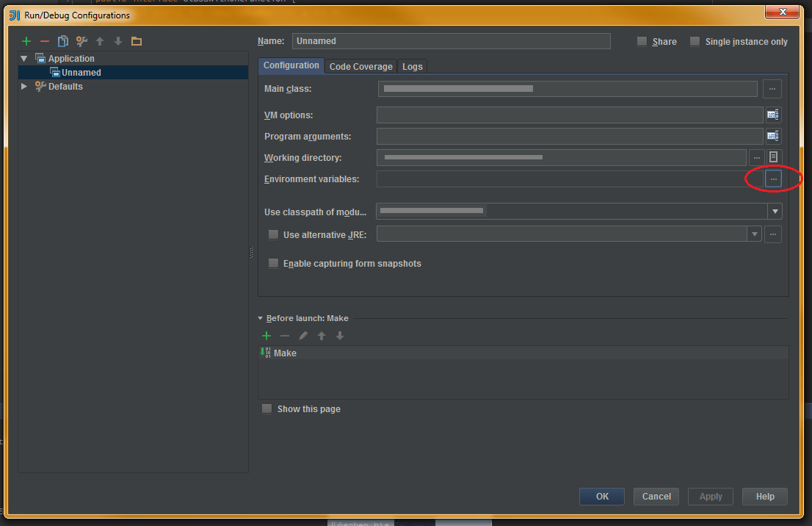Browse for the Main class
Viewport: 812px width, 526px height.
tap(772, 89)
